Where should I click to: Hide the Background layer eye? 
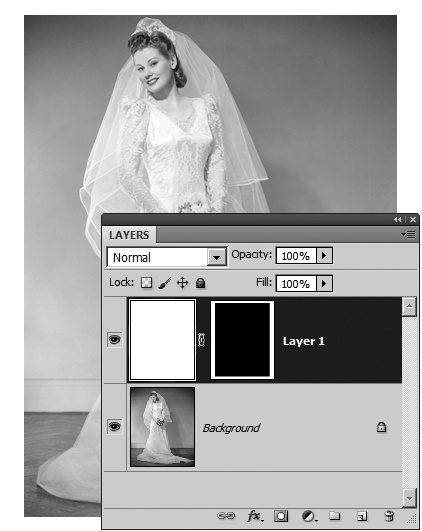point(114,427)
